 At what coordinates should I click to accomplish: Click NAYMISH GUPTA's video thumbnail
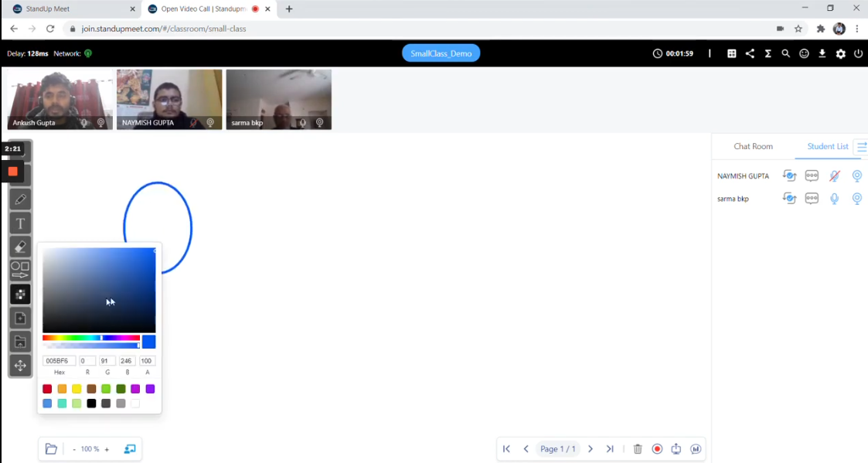169,100
